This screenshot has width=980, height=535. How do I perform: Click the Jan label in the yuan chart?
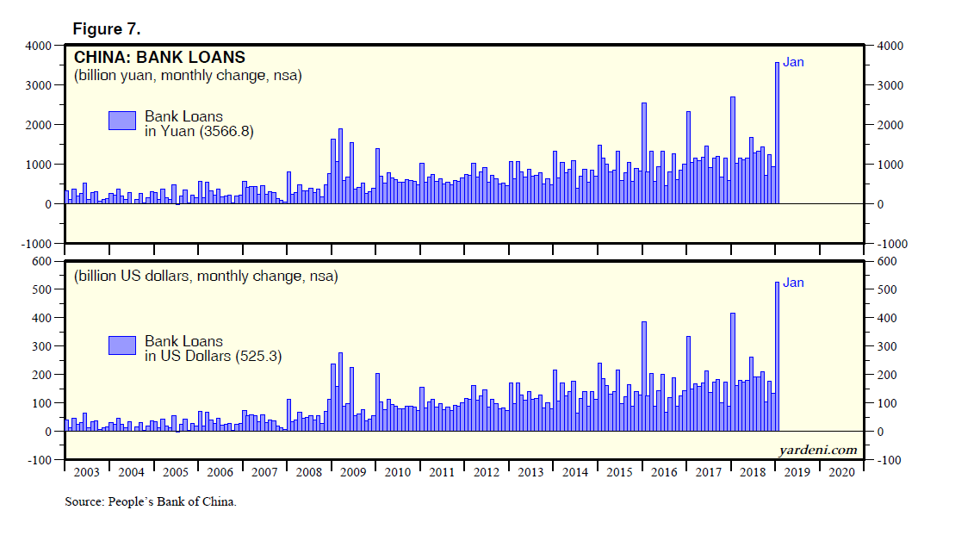point(793,62)
